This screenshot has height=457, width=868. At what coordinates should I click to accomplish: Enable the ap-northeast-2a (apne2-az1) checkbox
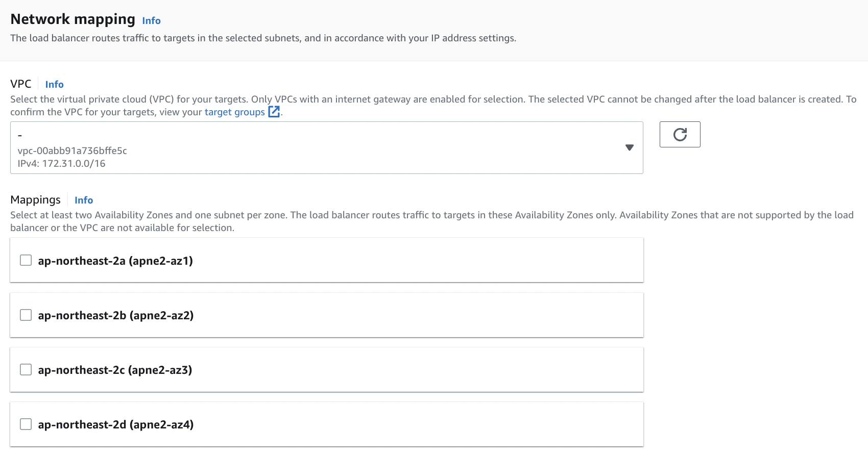coord(26,261)
